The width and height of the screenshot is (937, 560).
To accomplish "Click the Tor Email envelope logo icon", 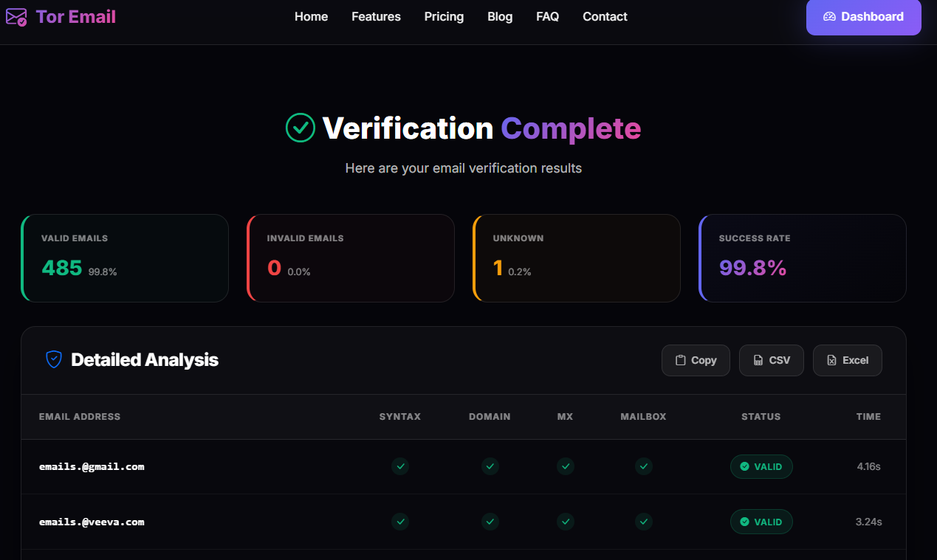I will click(16, 16).
